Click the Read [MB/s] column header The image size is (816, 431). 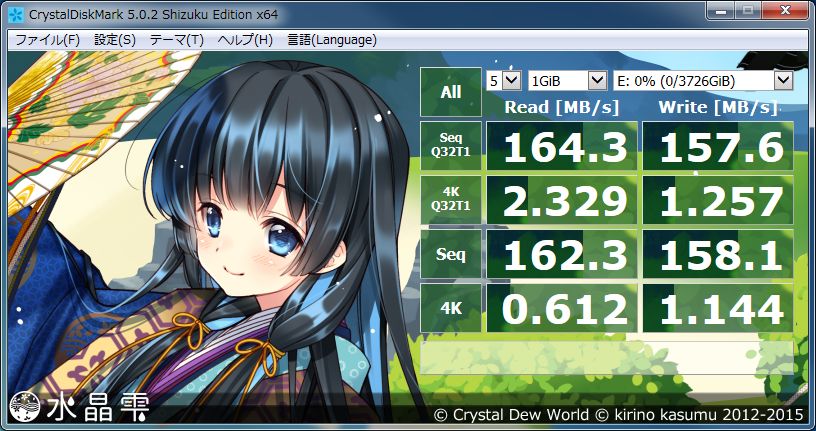(562, 107)
